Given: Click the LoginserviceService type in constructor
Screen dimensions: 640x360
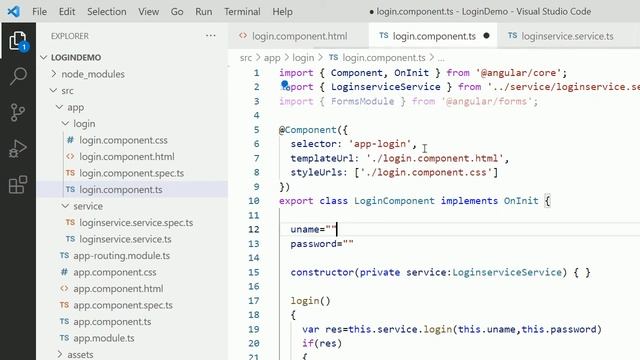Looking at the screenshot, I should point(507,272).
